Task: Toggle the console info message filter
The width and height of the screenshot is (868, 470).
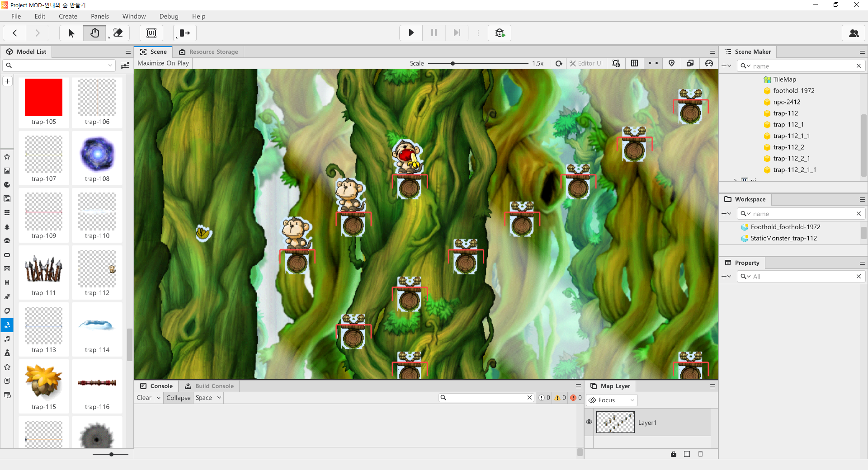Action: (544, 398)
